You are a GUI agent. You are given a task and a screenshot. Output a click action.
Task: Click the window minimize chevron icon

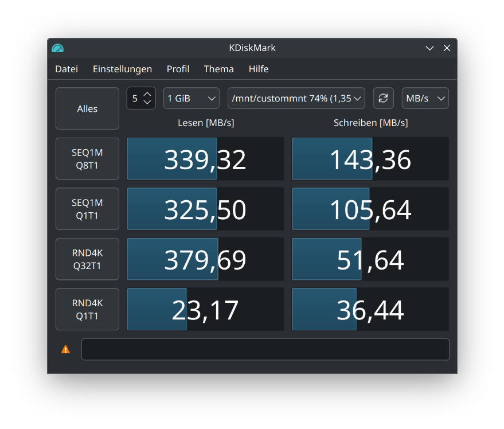(x=429, y=48)
